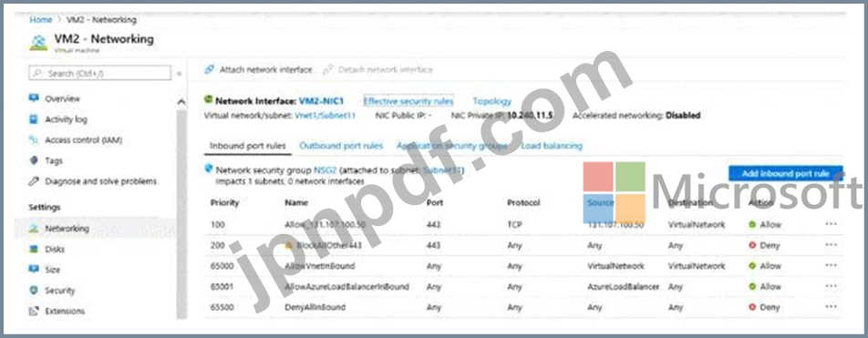Image resolution: width=868 pixels, height=338 pixels.
Task: Switch to Application security groups tab
Action: pos(451,146)
